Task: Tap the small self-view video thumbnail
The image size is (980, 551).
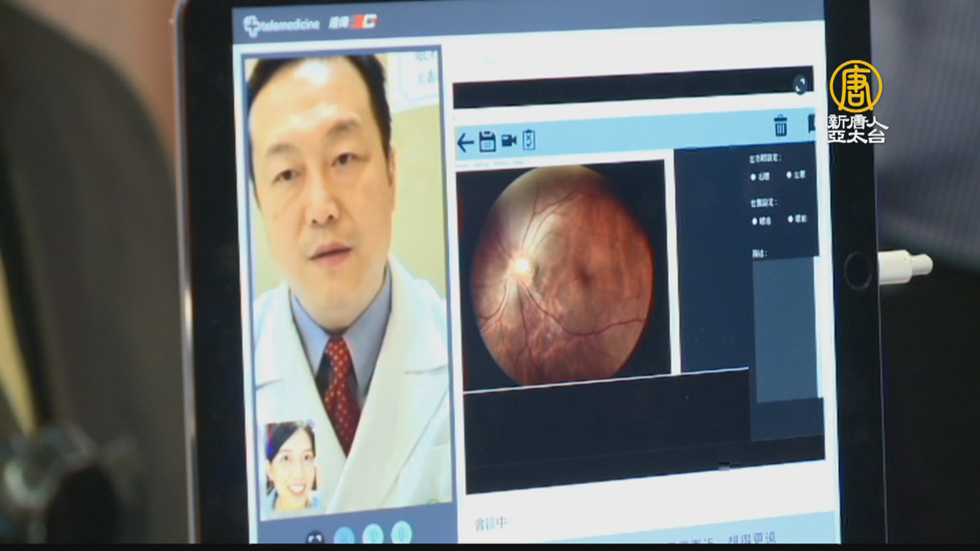Action: tap(289, 465)
